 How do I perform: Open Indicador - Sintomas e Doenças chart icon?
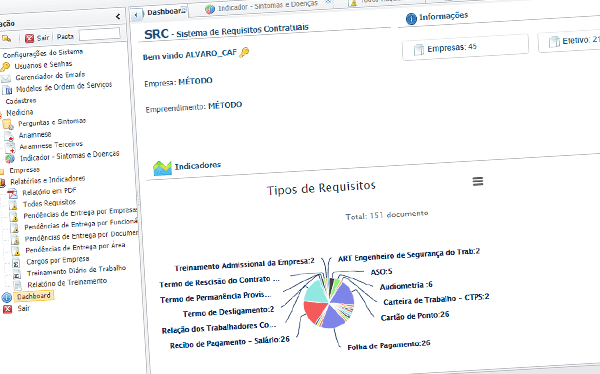click(10, 158)
